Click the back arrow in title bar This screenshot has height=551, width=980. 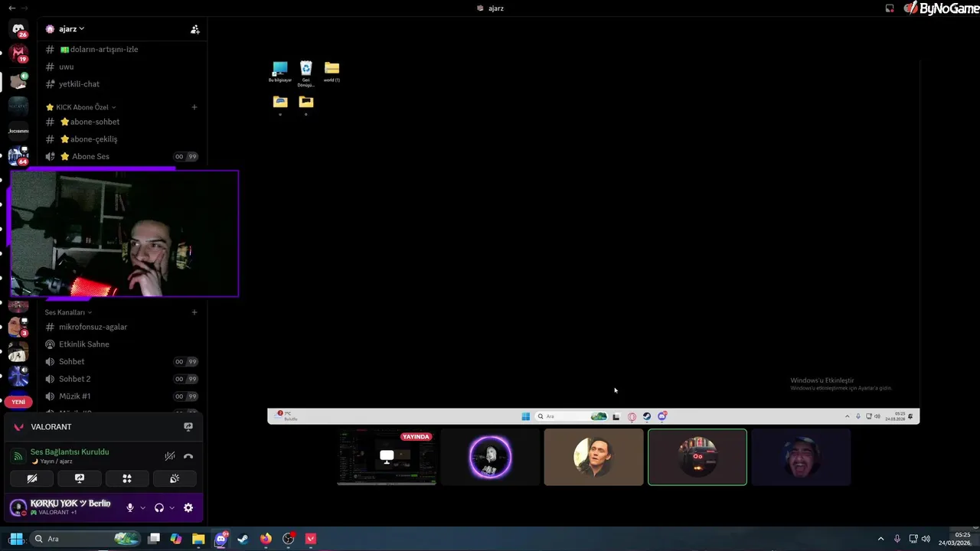(11, 8)
